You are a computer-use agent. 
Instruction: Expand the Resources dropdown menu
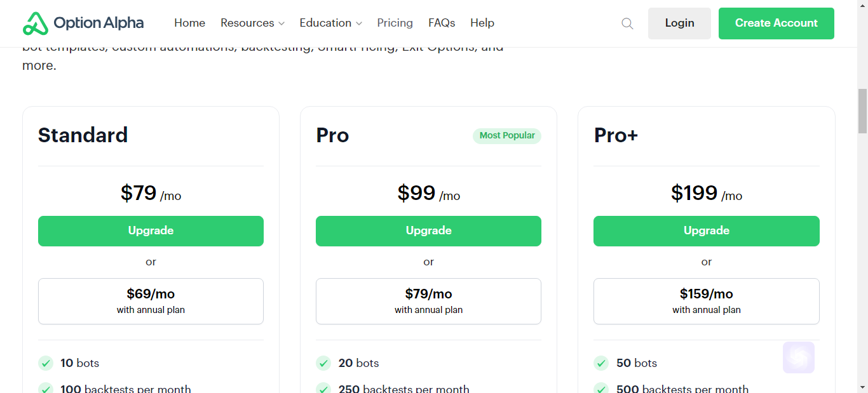click(252, 23)
